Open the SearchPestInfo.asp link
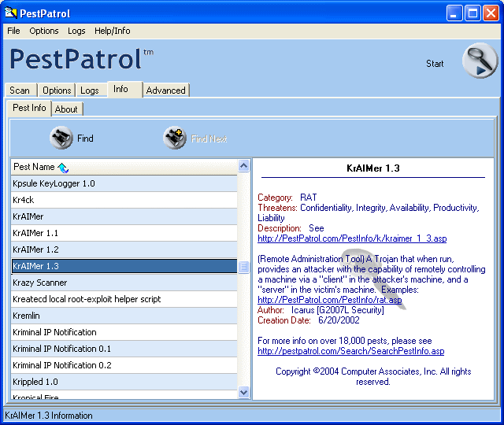The width and height of the screenshot is (504, 425). pos(350,351)
